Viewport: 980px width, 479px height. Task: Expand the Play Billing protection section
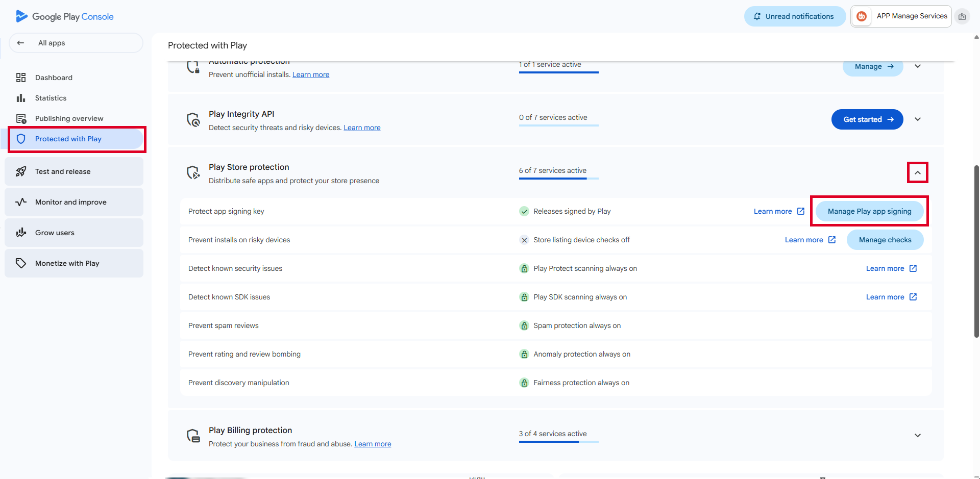pos(918,436)
